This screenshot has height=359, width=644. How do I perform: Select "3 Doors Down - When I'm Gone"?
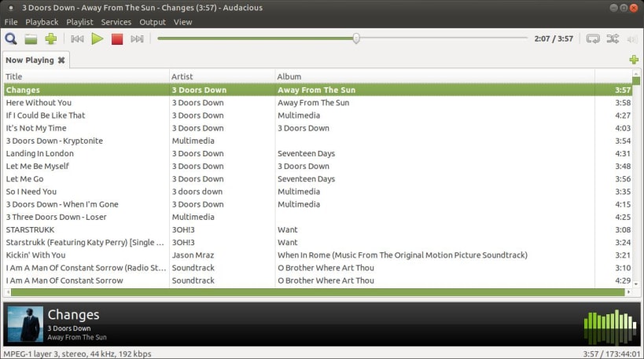tap(318, 204)
